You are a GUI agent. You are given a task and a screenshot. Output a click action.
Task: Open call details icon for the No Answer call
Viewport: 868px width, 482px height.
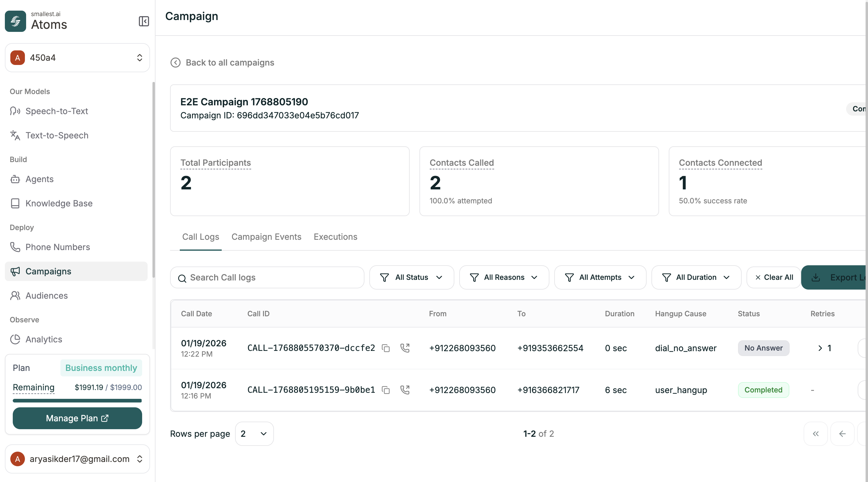405,348
